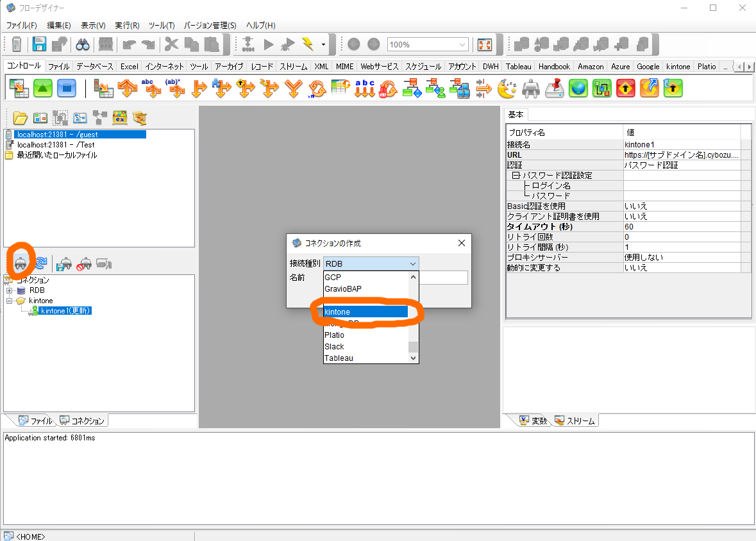Click the タイムアウト (秒) value 60

tap(682, 227)
